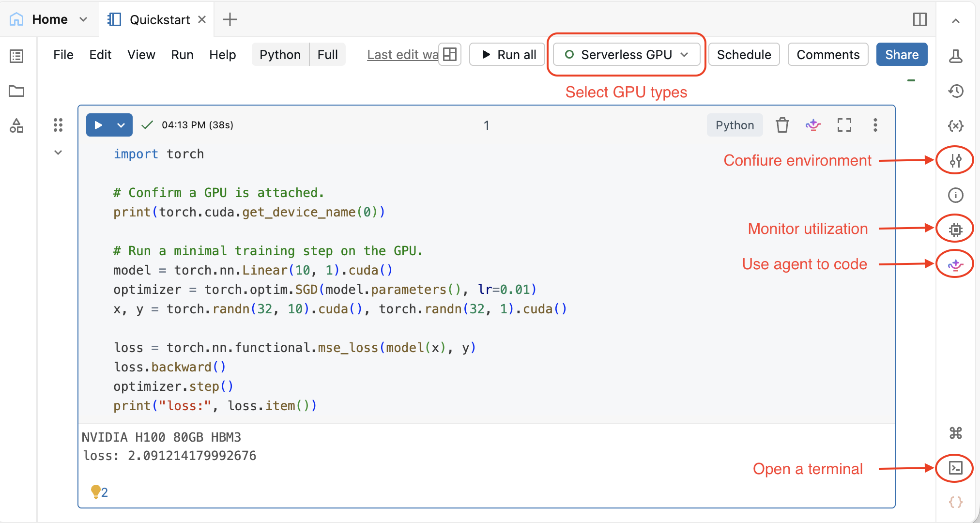Screen dimensions: 980x523
Task: Toggle the cell layout grid icon in toolbar
Action: point(450,54)
